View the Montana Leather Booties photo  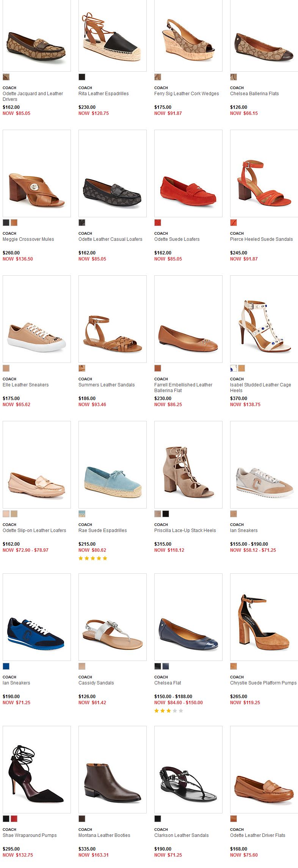pyautogui.click(x=112, y=769)
